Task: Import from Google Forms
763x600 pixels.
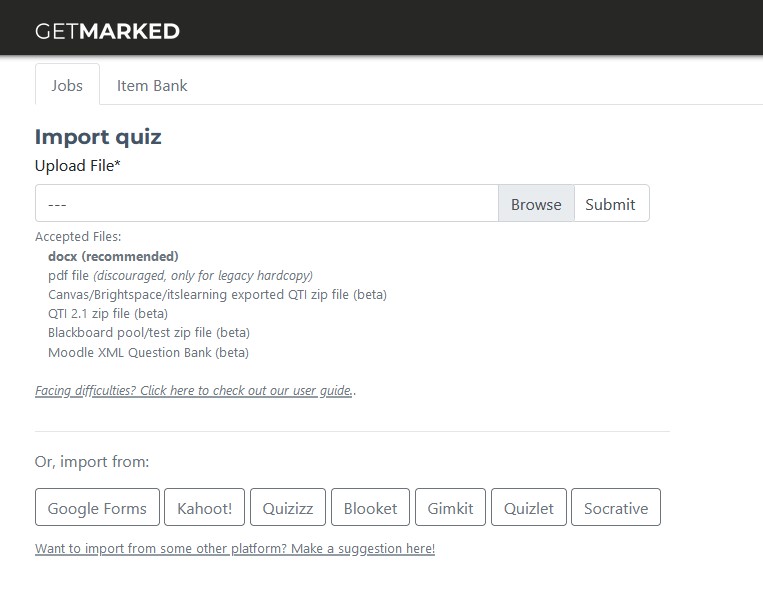Action: (x=97, y=508)
